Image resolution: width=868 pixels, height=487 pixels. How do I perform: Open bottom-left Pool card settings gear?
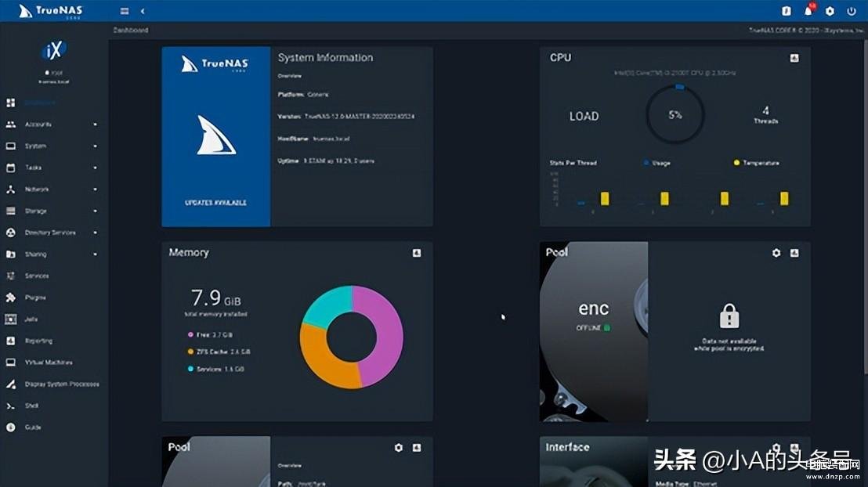click(399, 448)
